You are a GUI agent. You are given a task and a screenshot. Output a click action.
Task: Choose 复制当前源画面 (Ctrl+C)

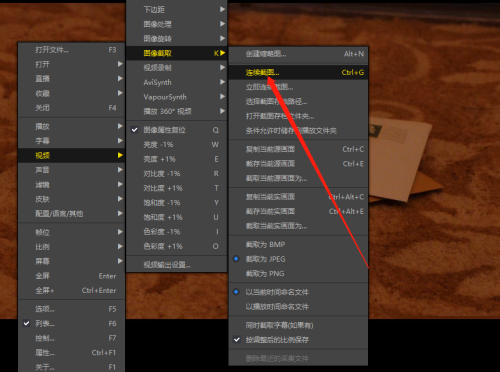pyautogui.click(x=299, y=149)
